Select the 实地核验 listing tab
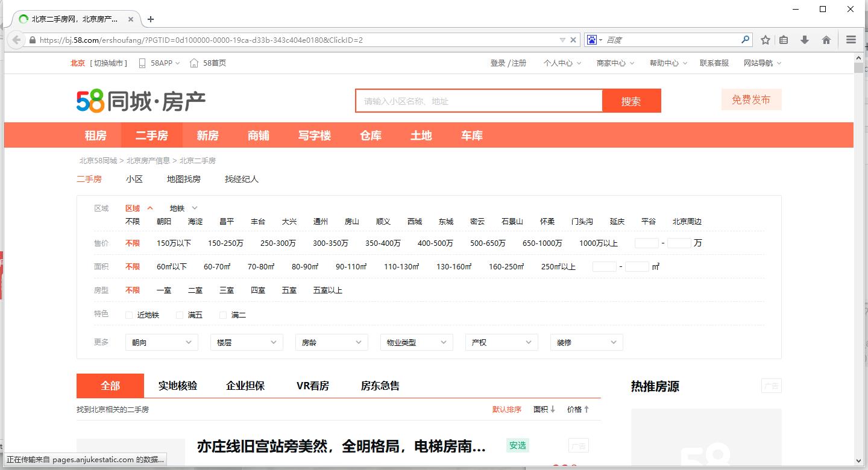Viewport: 868px width, 470px height. click(x=178, y=386)
